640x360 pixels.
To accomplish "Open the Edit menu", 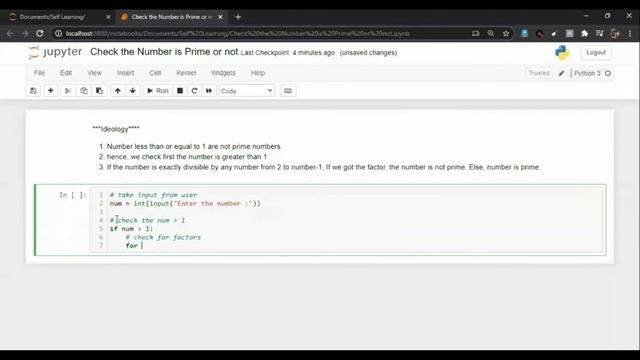I will point(66,73).
